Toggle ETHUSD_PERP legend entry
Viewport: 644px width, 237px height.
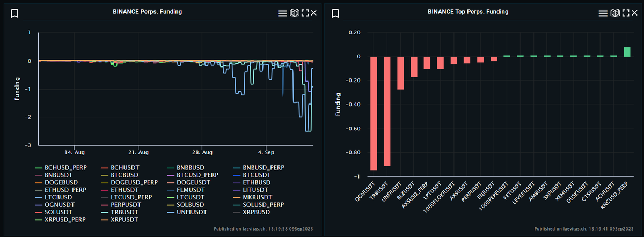point(60,190)
